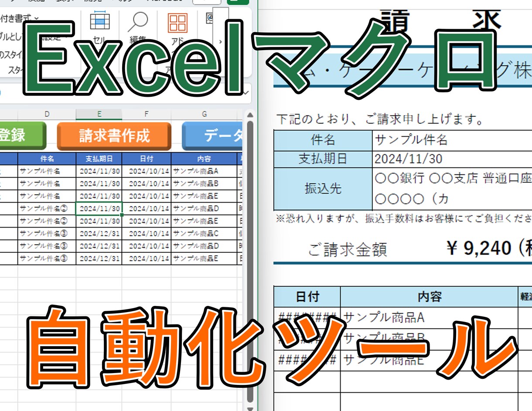532x411 pixels.
Task: Click the orange 請求書作成 button
Action: [114, 136]
